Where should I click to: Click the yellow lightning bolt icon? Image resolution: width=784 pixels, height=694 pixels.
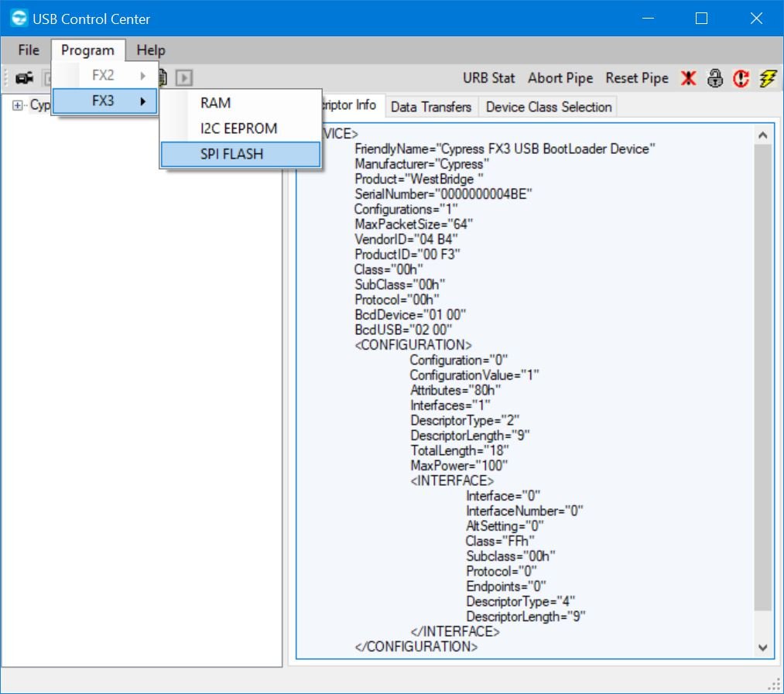click(768, 78)
